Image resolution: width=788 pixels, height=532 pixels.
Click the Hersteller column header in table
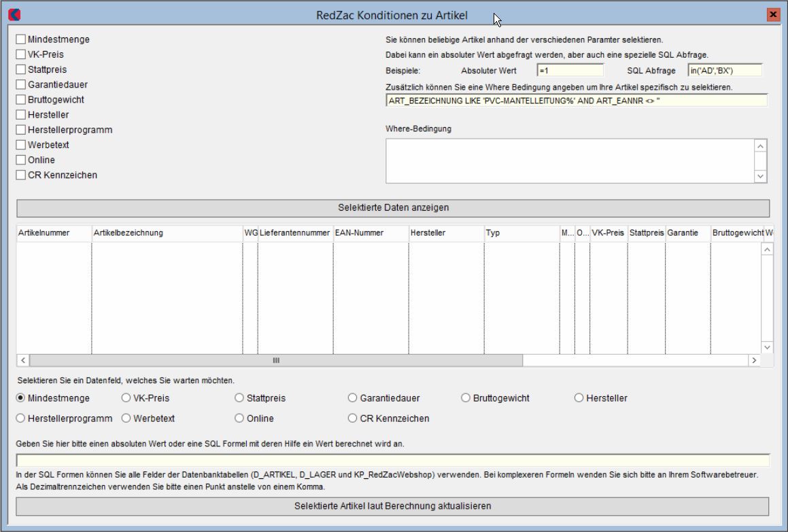[446, 233]
